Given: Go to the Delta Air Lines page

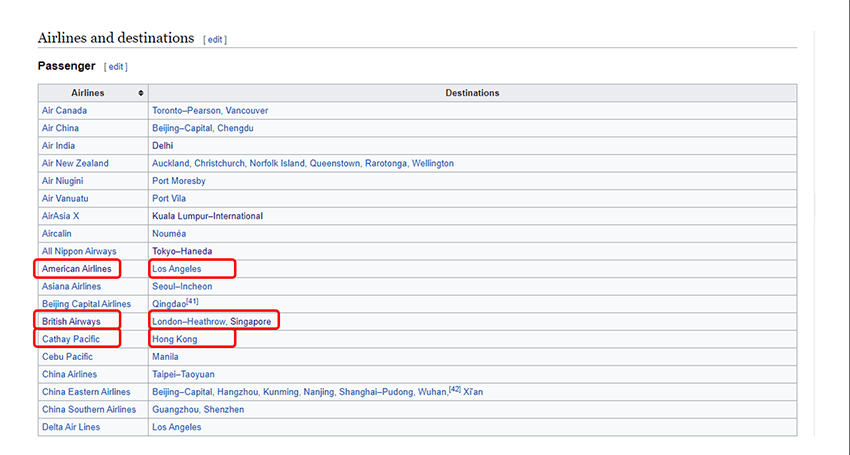Looking at the screenshot, I should [71, 427].
